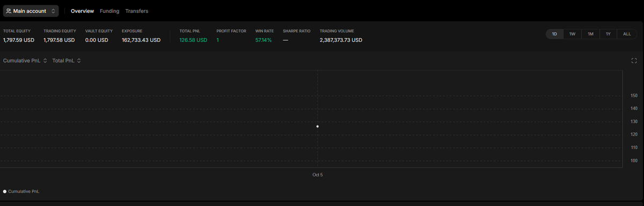Click the PROFIT FACTOR header label

[x=231, y=31]
